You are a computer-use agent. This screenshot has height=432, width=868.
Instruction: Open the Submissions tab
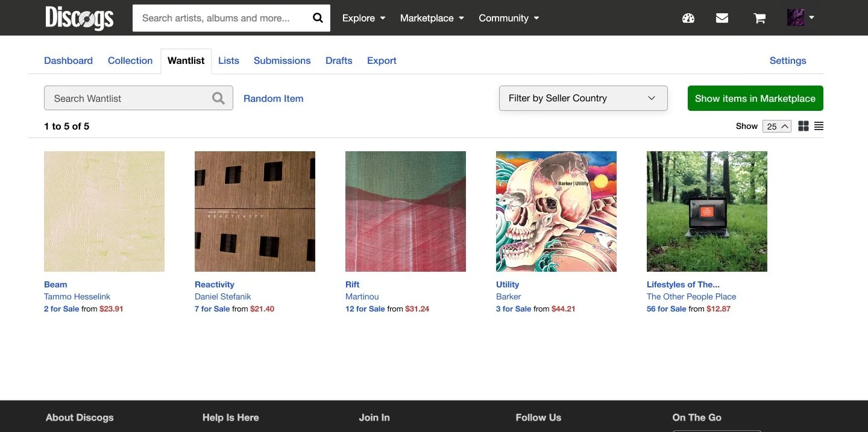[x=282, y=60]
